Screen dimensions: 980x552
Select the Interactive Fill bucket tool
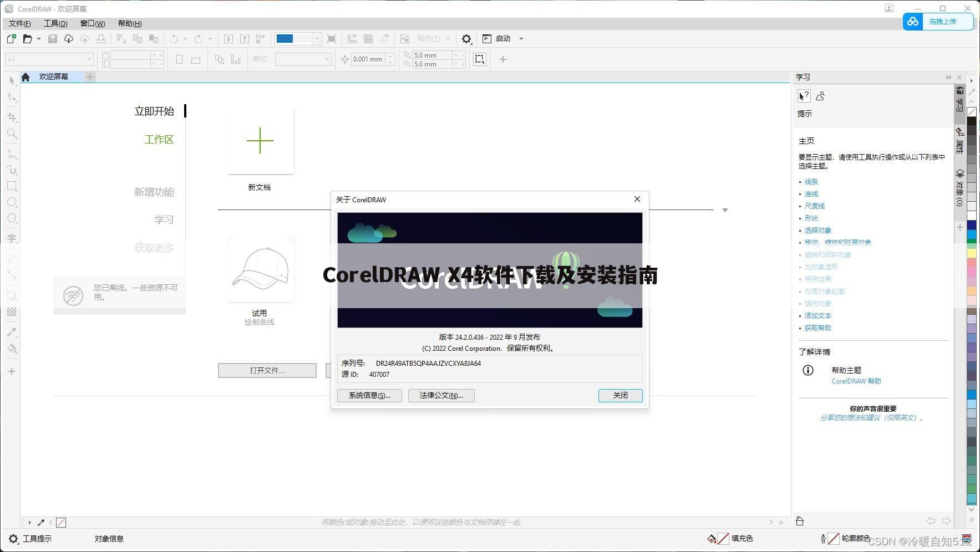tap(12, 349)
